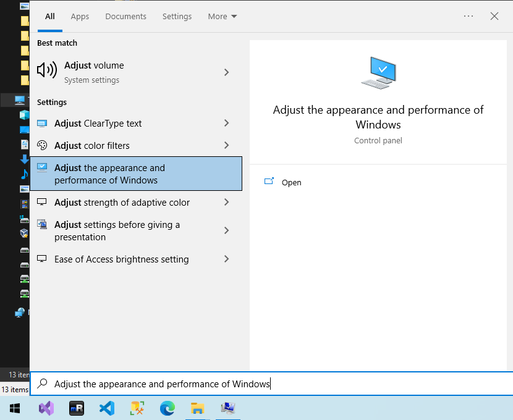
Task: Switch to the Documents search tab
Action: pyautogui.click(x=125, y=17)
